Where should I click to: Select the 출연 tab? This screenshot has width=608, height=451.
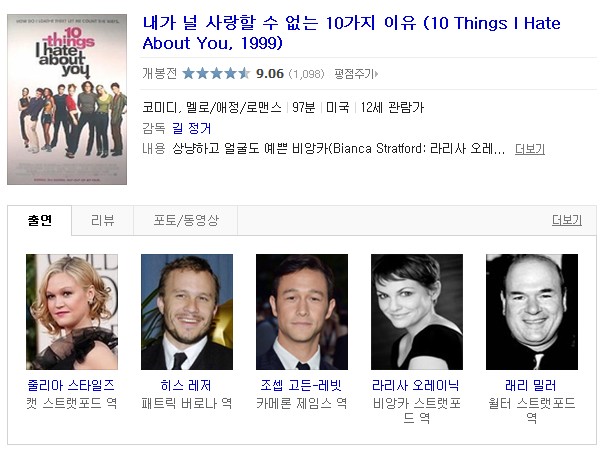tap(40, 220)
